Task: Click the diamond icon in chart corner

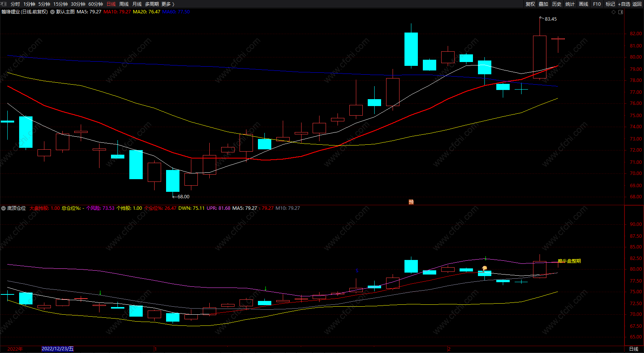Action: point(614,12)
